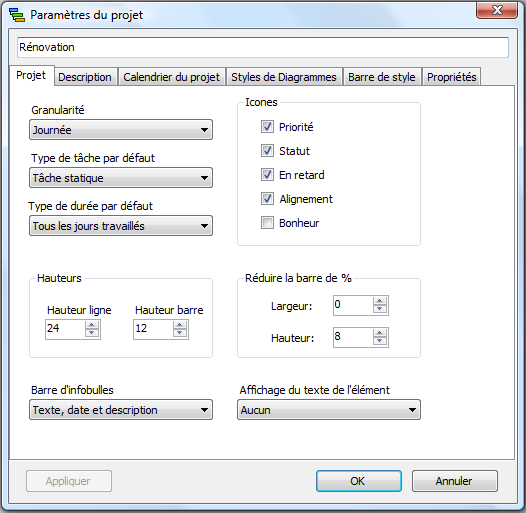
Task: Switch to the Barre de style tab
Action: tap(382, 77)
